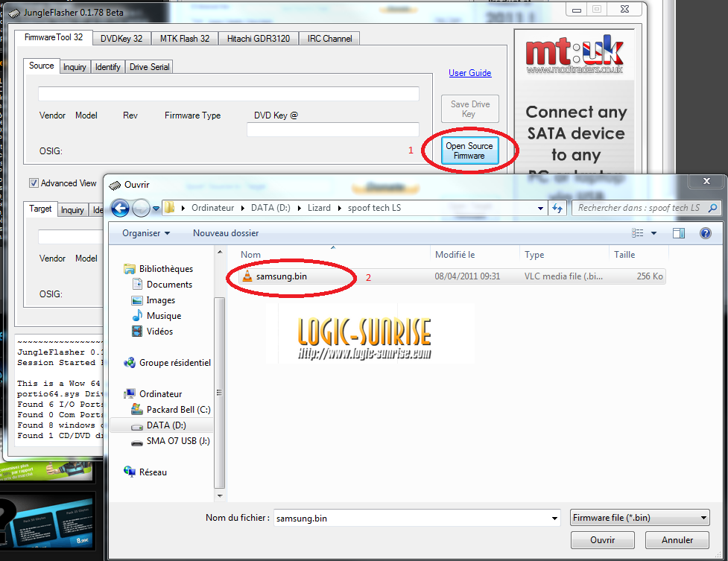Open Bibliothèques in the navigation pane
Screen dimensions: 728x561
[x=165, y=269]
